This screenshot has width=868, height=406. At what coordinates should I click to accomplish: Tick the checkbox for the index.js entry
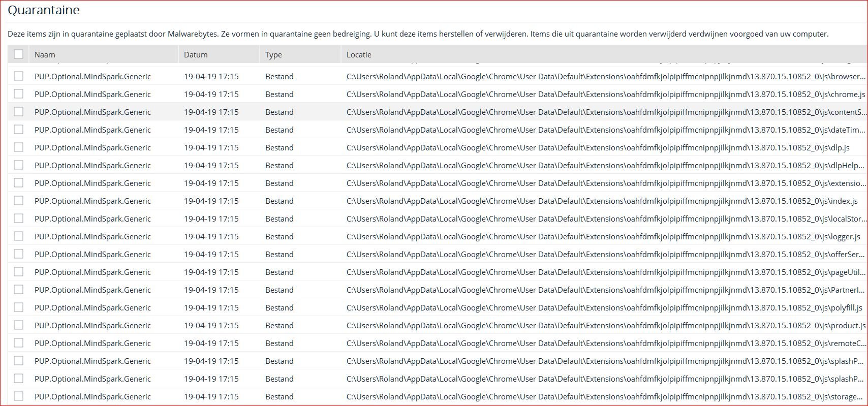[19, 200]
